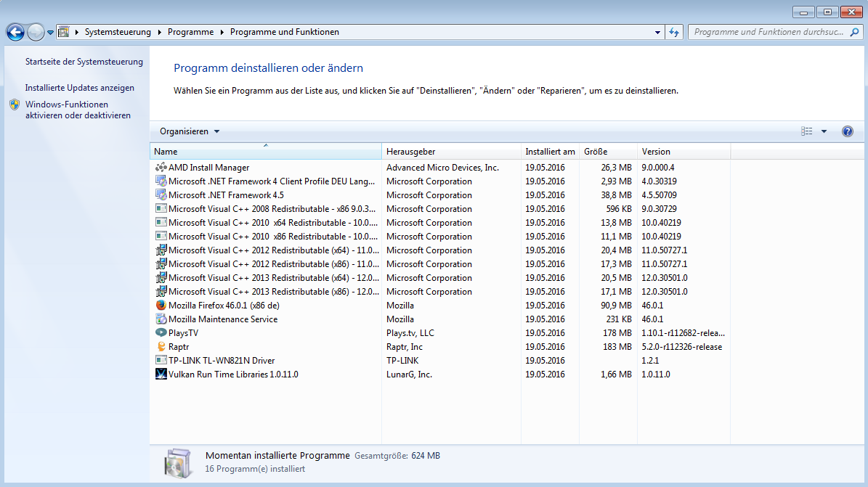Sort by the Herausgeber column header
The width and height of the screenshot is (868, 487).
[451, 152]
